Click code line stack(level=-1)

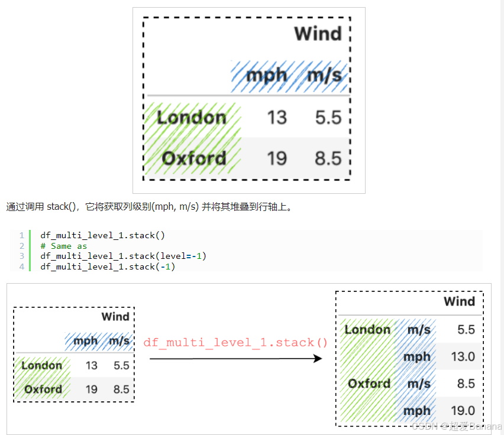123,256
